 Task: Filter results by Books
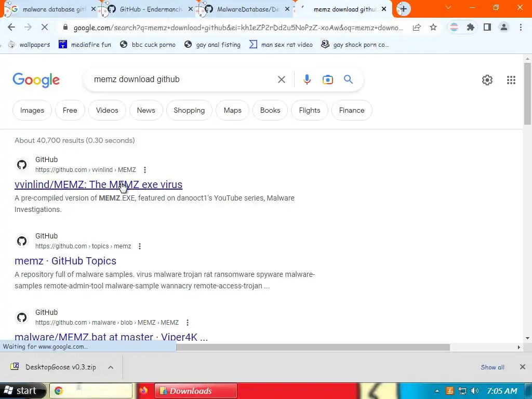tap(270, 110)
